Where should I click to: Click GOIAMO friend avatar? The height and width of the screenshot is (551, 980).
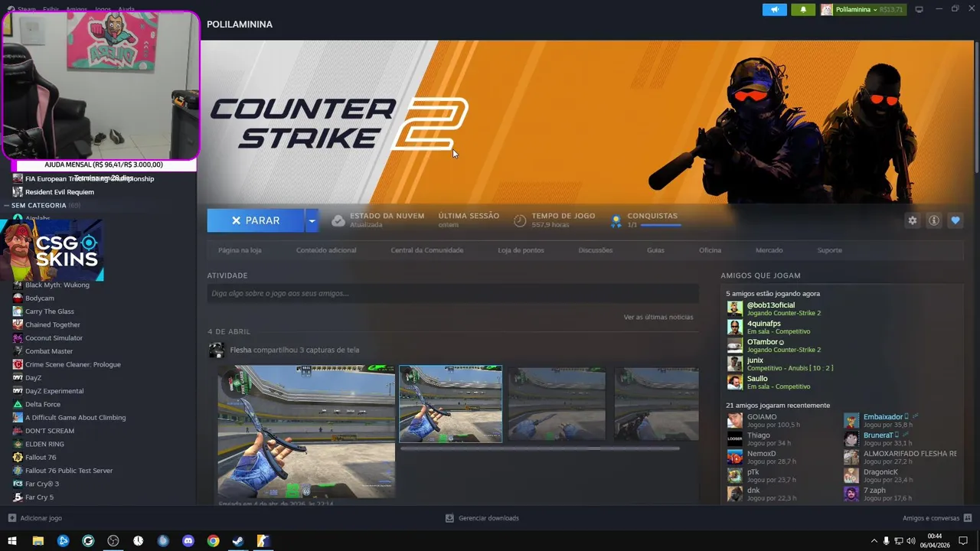[735, 420]
